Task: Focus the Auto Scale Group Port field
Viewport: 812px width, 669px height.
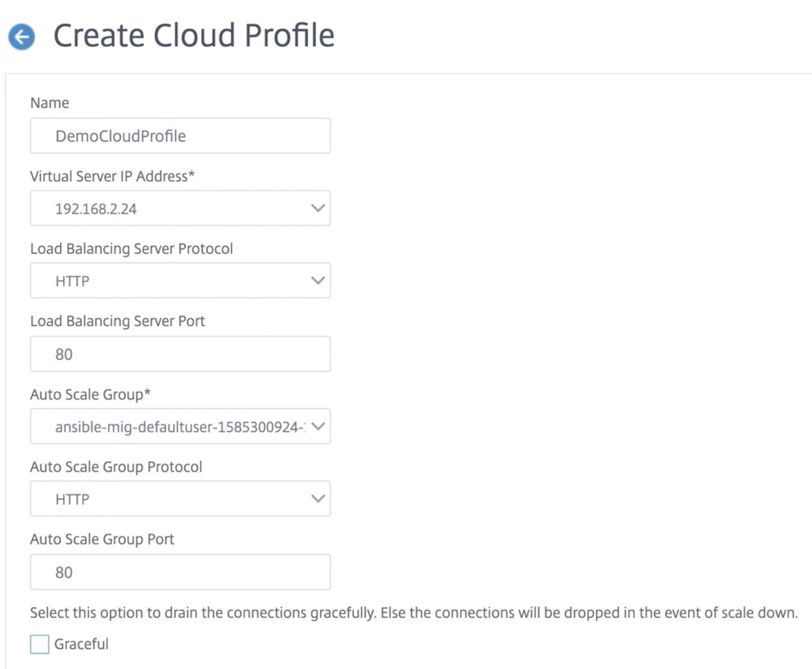Action: tap(180, 572)
